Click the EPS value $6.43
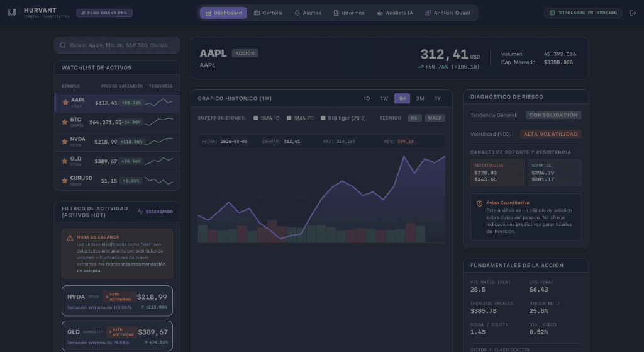This screenshot has width=644, height=352. coord(538,290)
